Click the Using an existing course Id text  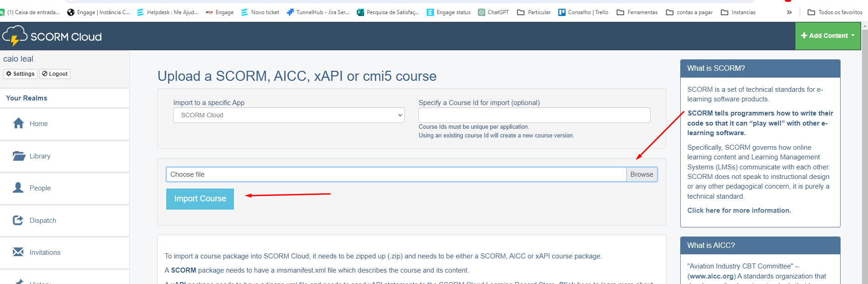click(x=497, y=136)
